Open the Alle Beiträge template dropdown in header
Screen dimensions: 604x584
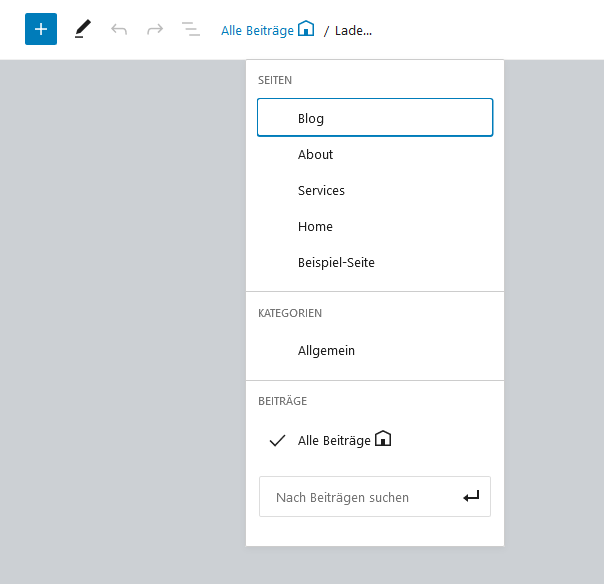pyautogui.click(x=267, y=30)
